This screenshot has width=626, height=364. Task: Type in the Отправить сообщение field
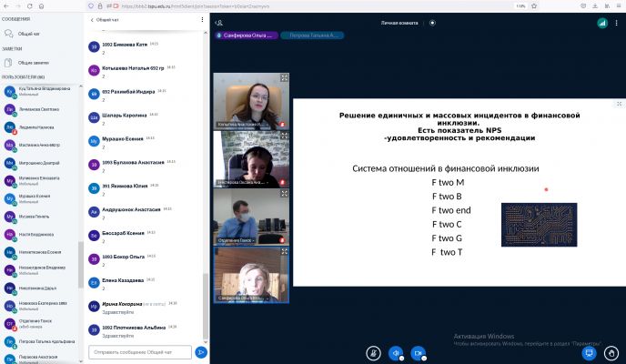[139, 351]
